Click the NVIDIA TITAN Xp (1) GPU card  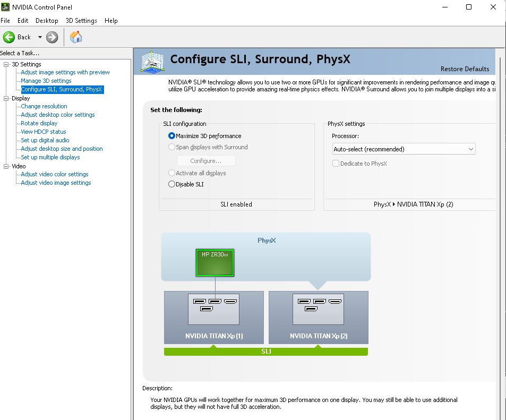click(213, 318)
